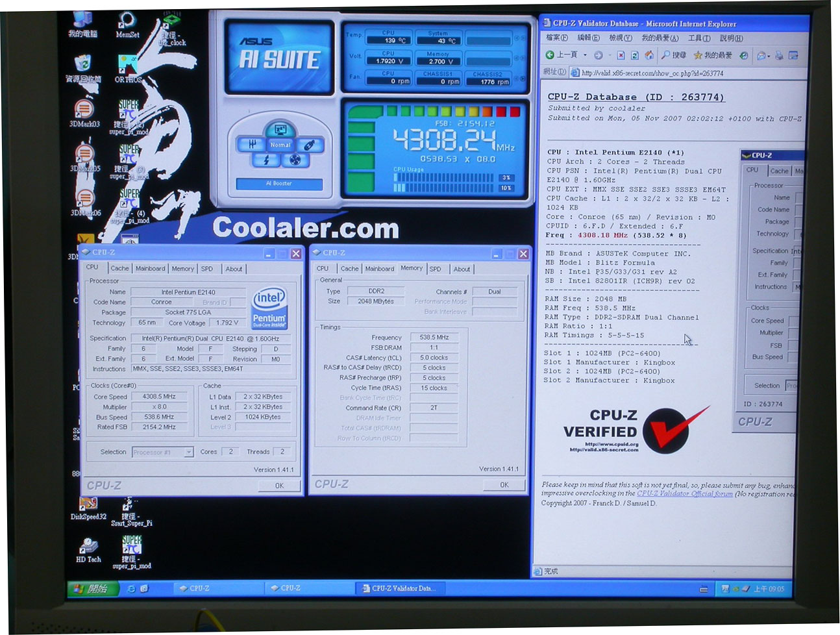Open the IE 檢視(V) menu
The height and width of the screenshot is (635, 840).
coord(620,38)
